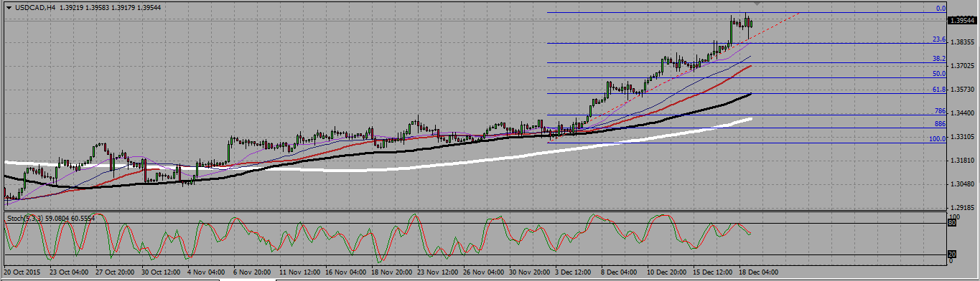Click the 61.8 Fibonacci level label
Image resolution: width=980 pixels, height=281 pixels.
pos(939,90)
